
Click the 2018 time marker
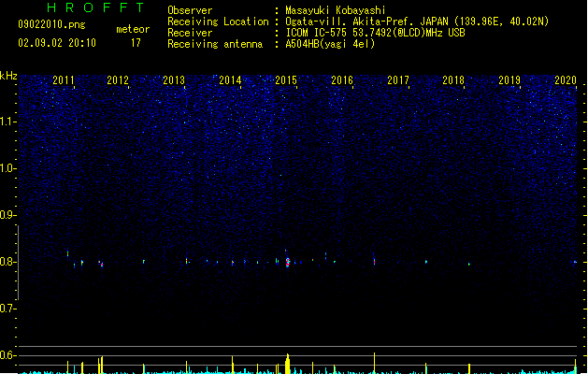pos(453,80)
